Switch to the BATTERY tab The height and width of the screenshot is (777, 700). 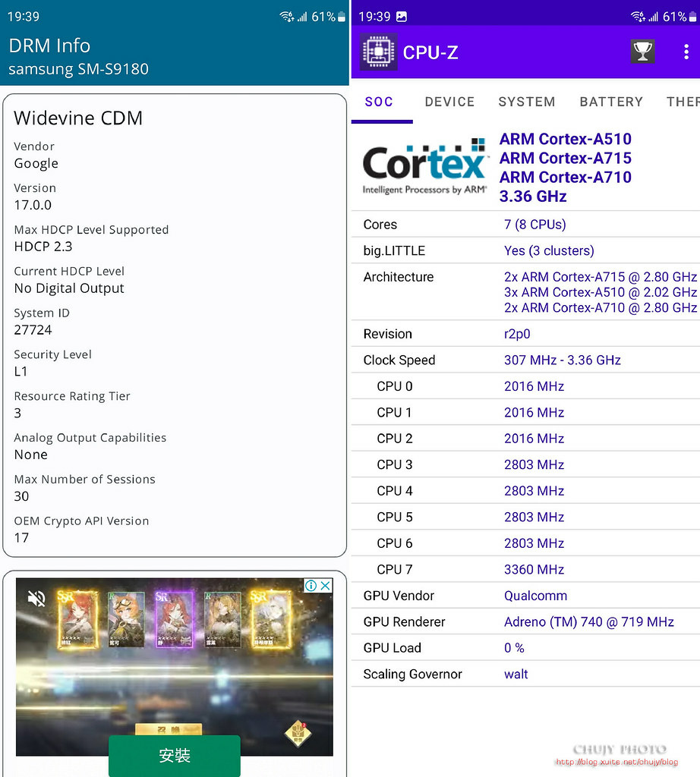(x=611, y=102)
